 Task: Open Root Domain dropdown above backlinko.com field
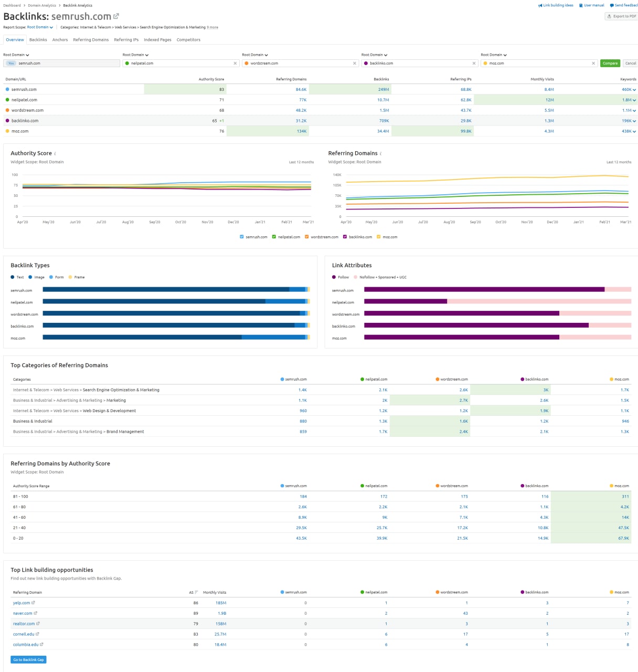pos(375,55)
